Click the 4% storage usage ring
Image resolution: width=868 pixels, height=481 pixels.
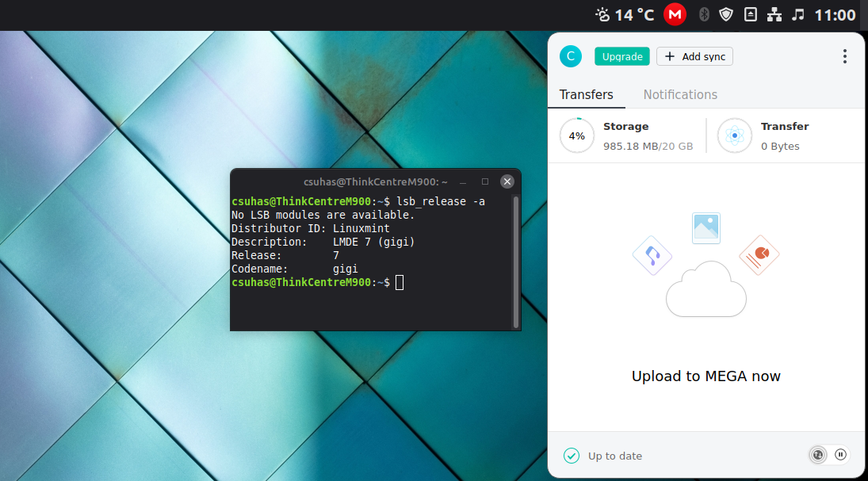coord(577,136)
